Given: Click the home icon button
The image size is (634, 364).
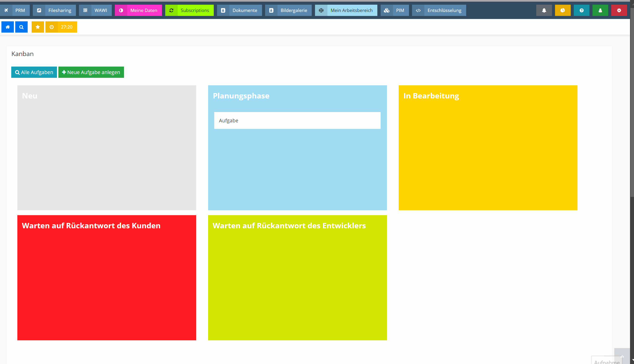Looking at the screenshot, I should click(x=8, y=27).
